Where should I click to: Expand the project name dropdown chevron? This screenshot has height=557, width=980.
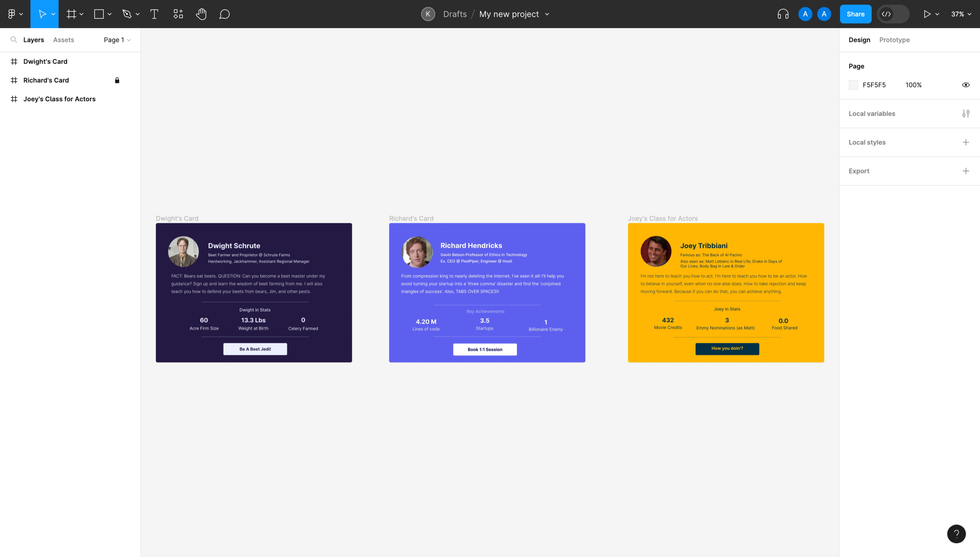click(547, 14)
